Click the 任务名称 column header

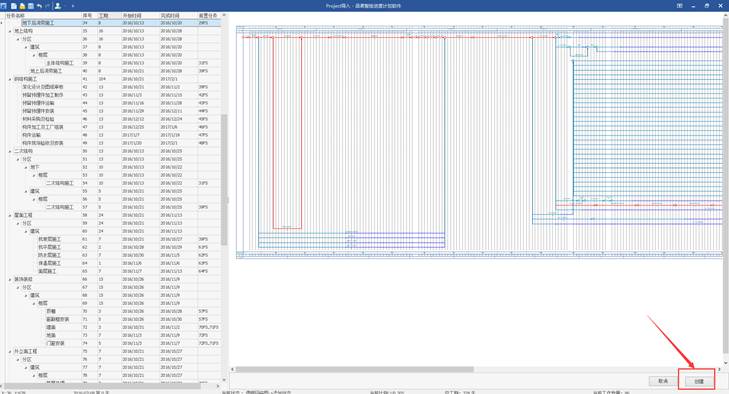pyautogui.click(x=43, y=16)
